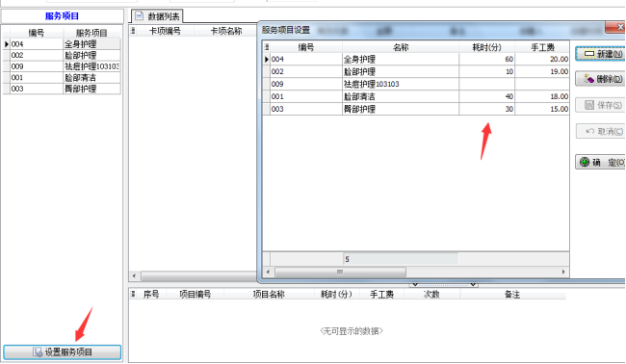Open column chooser icon in dialog grid header

click(266, 47)
